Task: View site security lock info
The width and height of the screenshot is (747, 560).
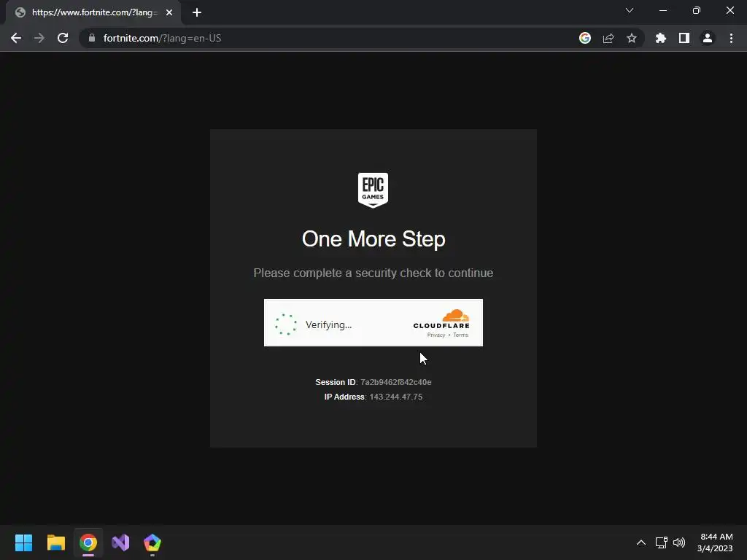Action: click(92, 38)
